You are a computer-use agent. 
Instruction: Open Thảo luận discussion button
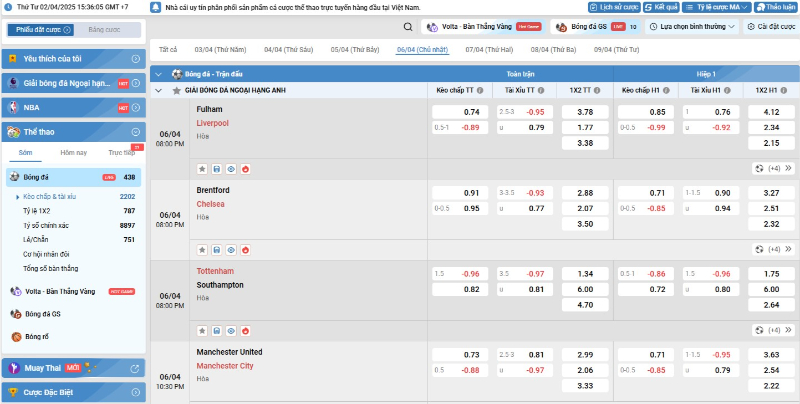pos(775,7)
